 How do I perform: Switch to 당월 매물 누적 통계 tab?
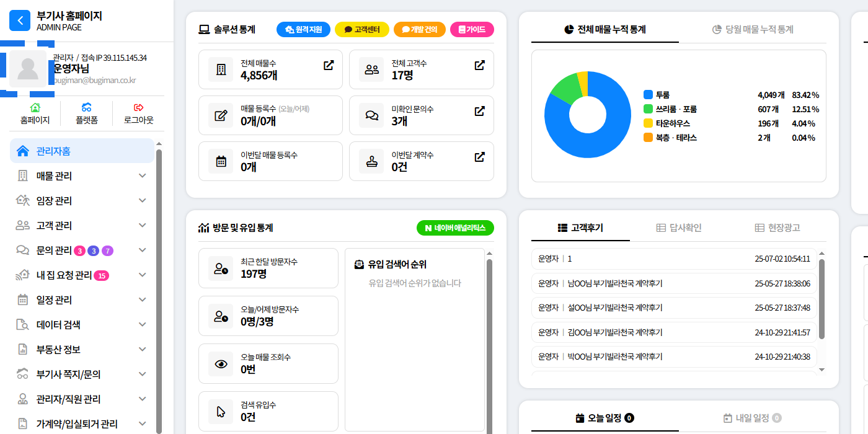(x=753, y=29)
